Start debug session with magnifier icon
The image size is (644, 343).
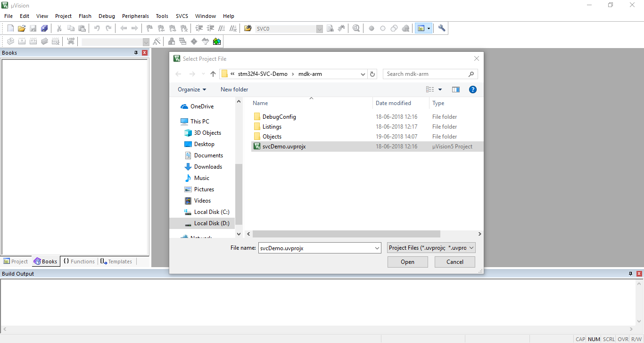(356, 28)
